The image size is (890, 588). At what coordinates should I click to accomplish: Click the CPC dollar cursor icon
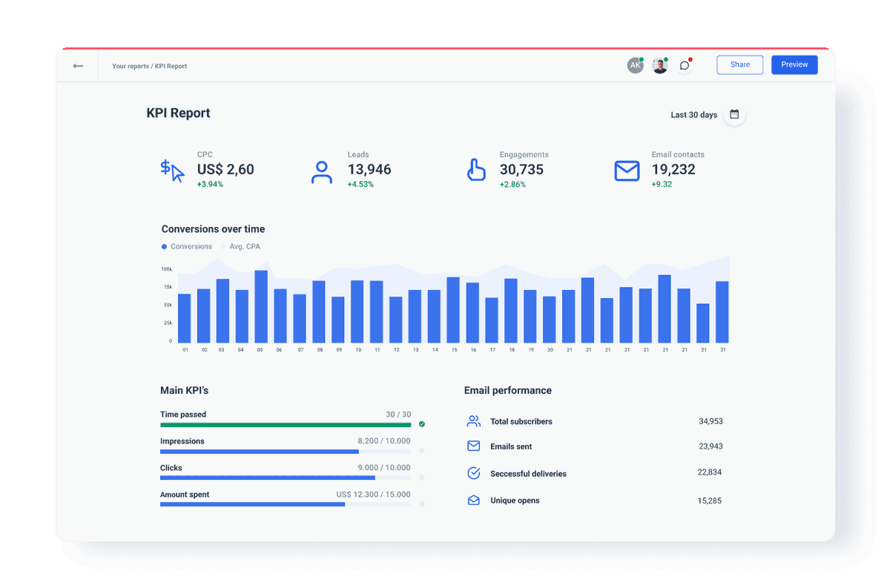tap(171, 171)
